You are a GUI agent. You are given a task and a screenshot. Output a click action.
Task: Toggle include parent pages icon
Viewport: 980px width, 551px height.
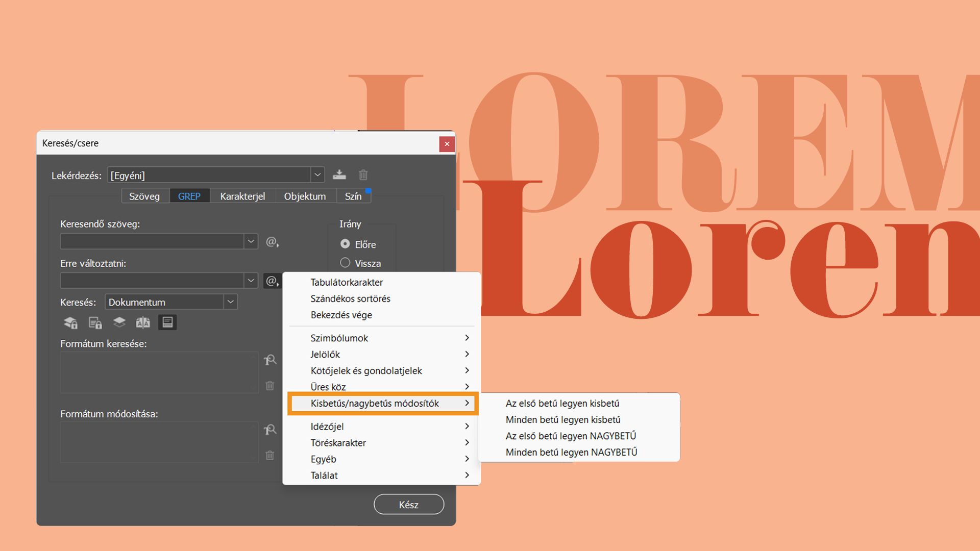click(x=143, y=322)
